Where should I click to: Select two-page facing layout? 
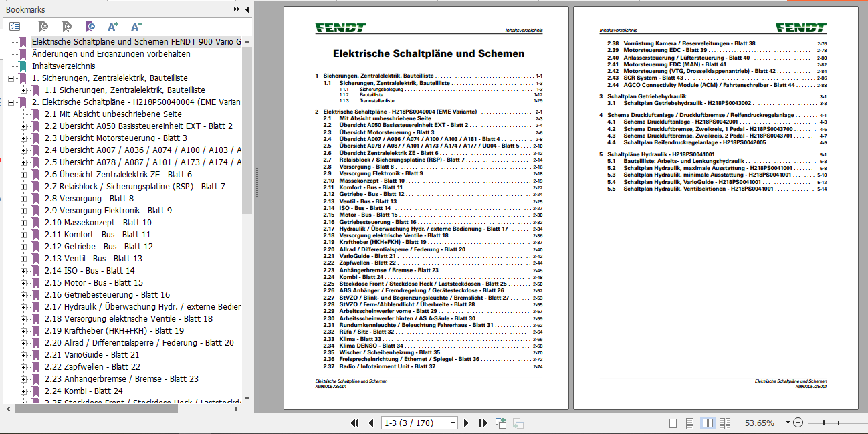[708, 423]
